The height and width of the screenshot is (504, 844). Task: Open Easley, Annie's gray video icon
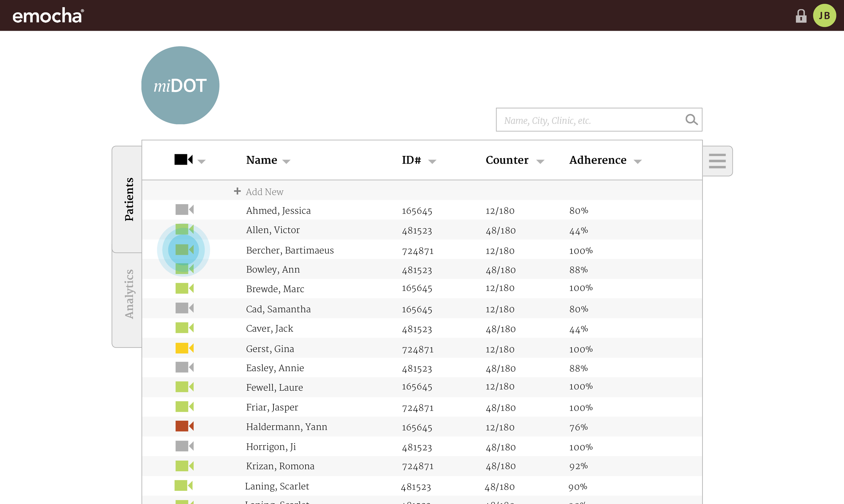pyautogui.click(x=184, y=367)
